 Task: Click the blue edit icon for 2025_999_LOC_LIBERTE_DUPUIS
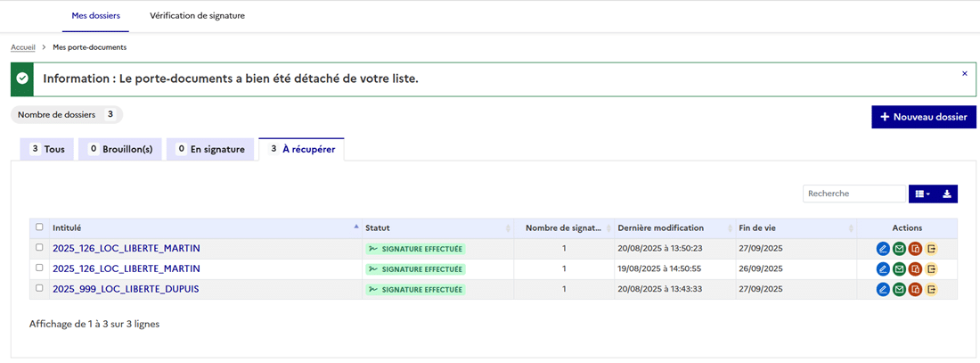pos(883,289)
